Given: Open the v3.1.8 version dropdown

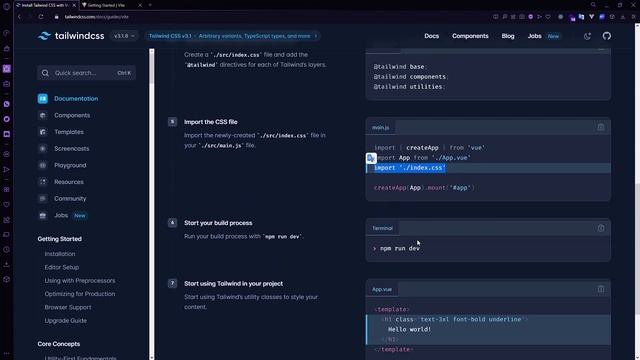Looking at the screenshot, I should pos(124,36).
